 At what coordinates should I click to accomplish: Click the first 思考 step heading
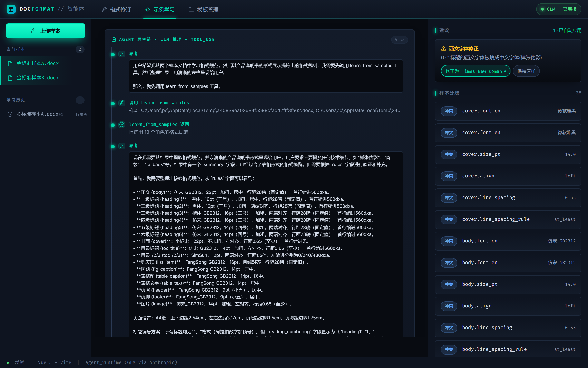pyautogui.click(x=133, y=54)
